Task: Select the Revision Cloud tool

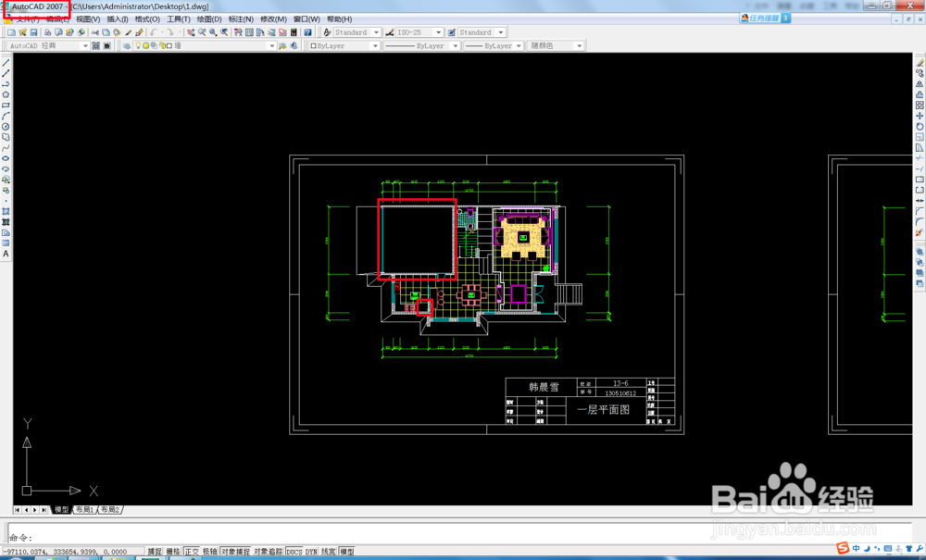Action: [x=6, y=138]
